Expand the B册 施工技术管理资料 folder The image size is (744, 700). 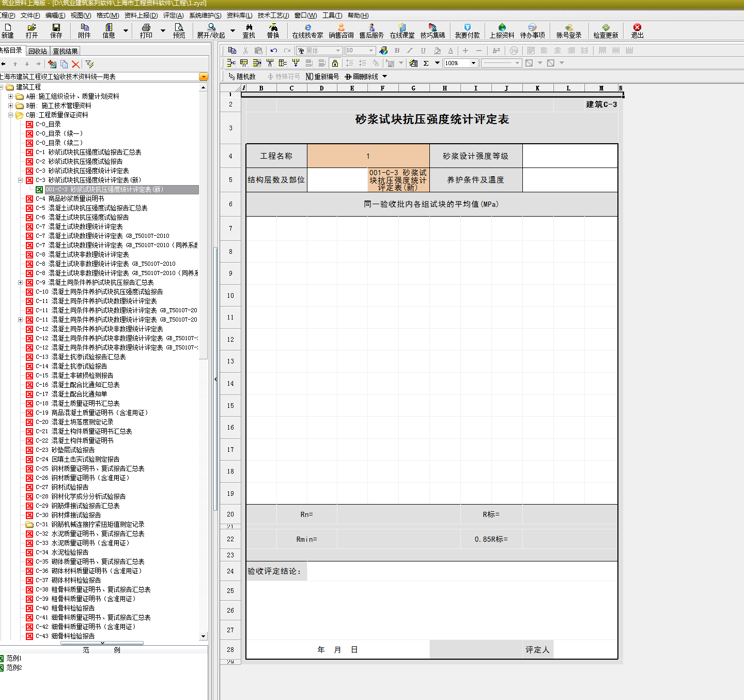click(x=11, y=105)
